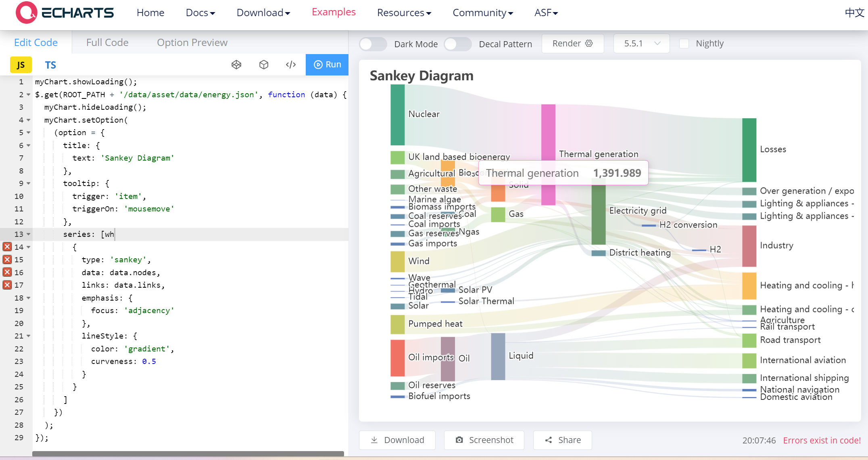The height and width of the screenshot is (460, 868).
Task: Click the Download chart button
Action: tap(397, 440)
